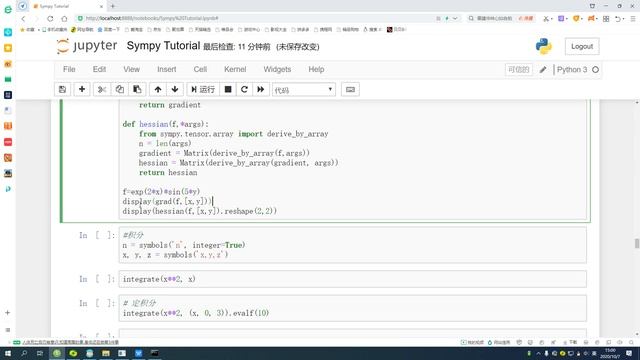Viewport: 640px width, 360px height.
Task: Click the return gradient line
Action: [x=170, y=105]
